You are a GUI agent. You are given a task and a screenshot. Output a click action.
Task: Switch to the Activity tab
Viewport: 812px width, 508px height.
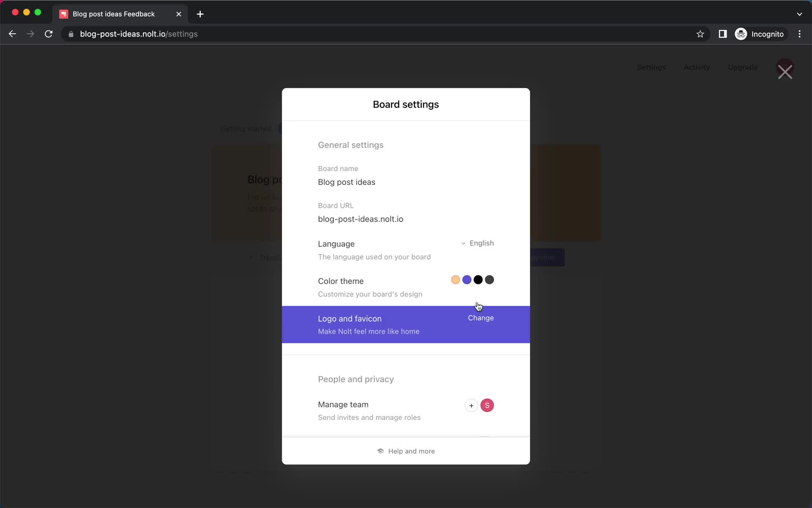pos(697,67)
